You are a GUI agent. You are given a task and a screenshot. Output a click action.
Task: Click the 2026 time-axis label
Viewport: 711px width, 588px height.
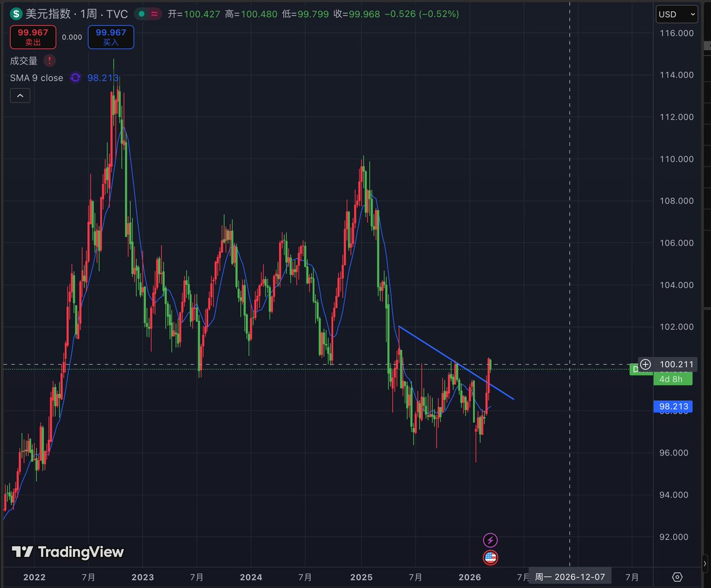(x=470, y=577)
